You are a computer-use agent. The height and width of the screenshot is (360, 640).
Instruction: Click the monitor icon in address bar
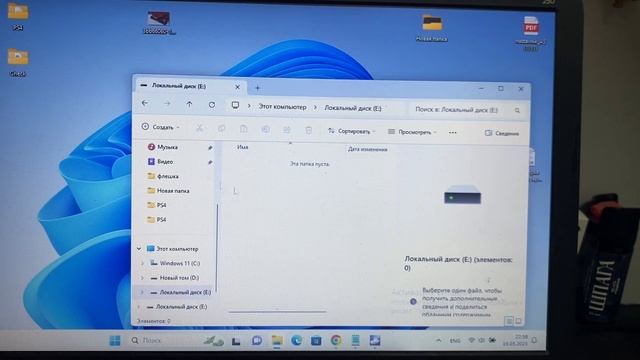click(235, 105)
